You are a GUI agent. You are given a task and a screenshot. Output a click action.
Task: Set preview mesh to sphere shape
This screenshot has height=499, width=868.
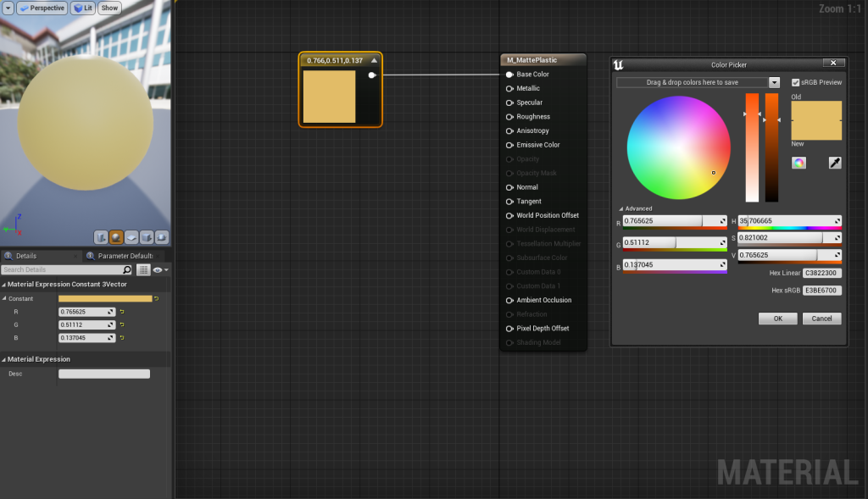tap(116, 237)
